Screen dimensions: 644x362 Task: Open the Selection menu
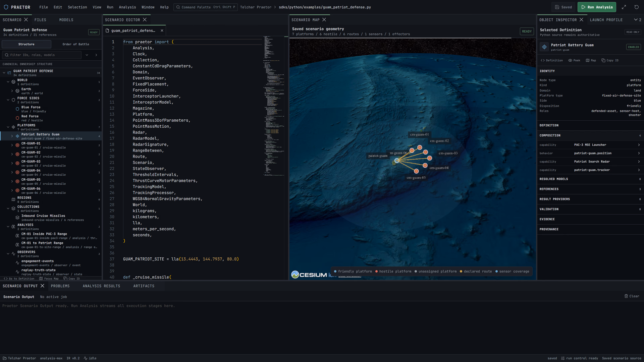click(77, 7)
